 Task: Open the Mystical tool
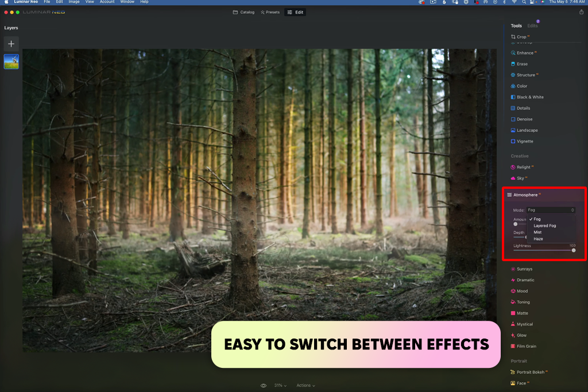[x=521, y=324]
